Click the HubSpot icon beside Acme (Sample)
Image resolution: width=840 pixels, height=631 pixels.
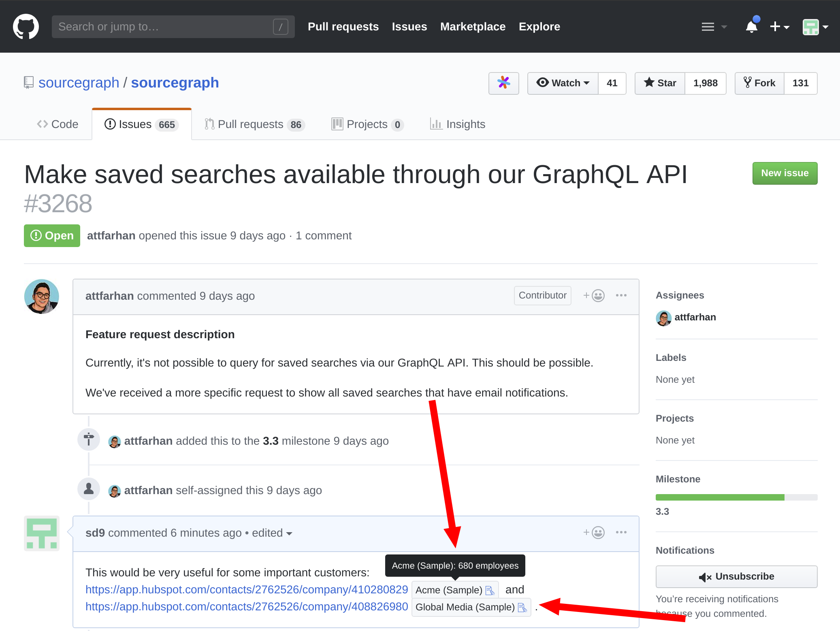click(x=490, y=590)
